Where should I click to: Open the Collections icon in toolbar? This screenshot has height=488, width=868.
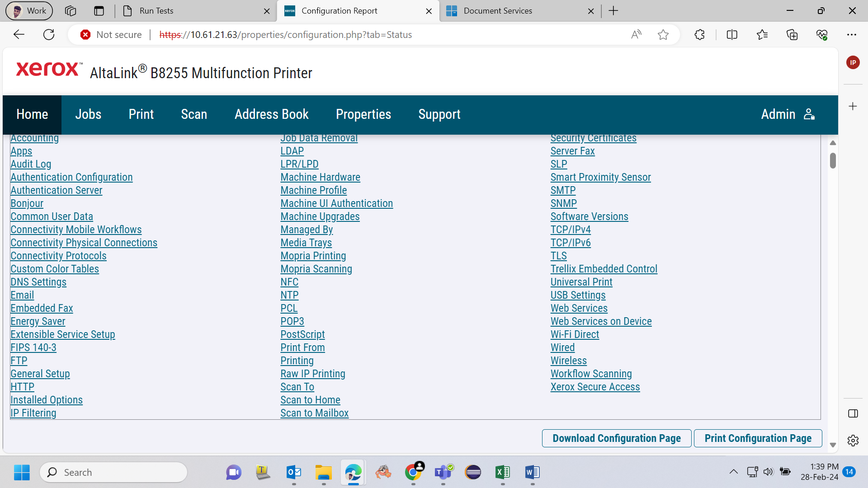[x=792, y=35]
